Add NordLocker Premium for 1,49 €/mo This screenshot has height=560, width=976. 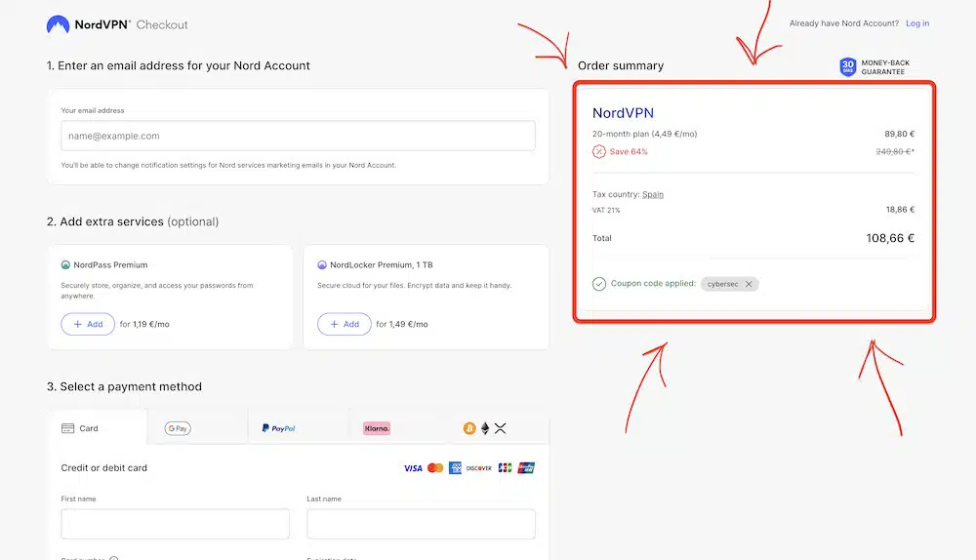(x=345, y=324)
